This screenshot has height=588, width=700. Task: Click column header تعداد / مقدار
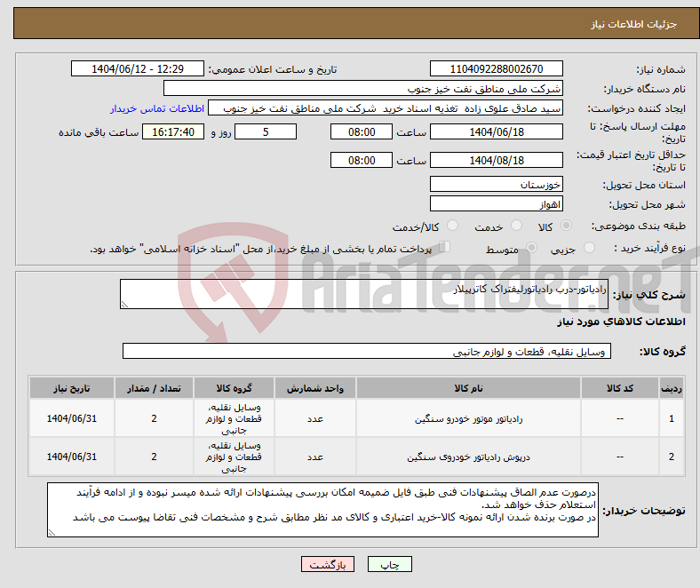pos(154,388)
